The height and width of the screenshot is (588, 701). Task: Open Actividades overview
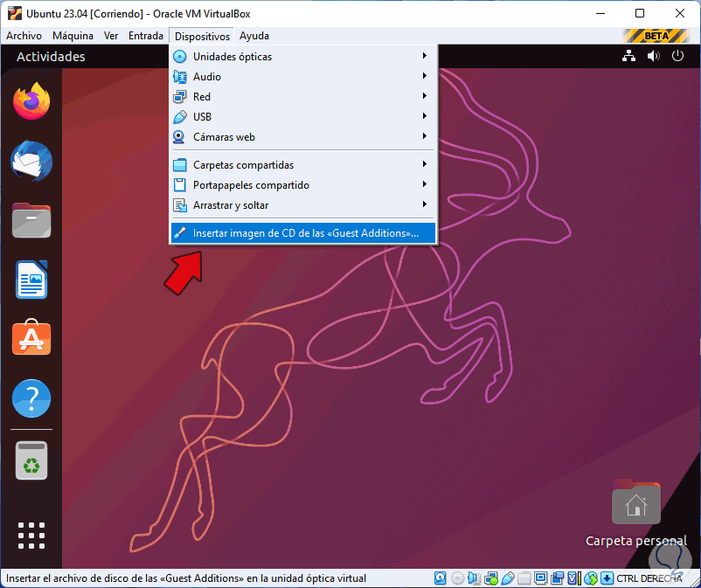(x=51, y=57)
